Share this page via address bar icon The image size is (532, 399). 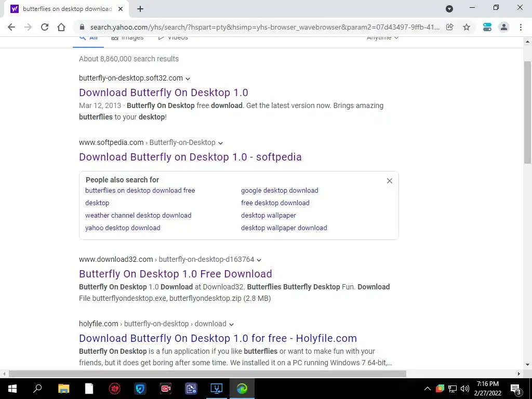pos(450,27)
